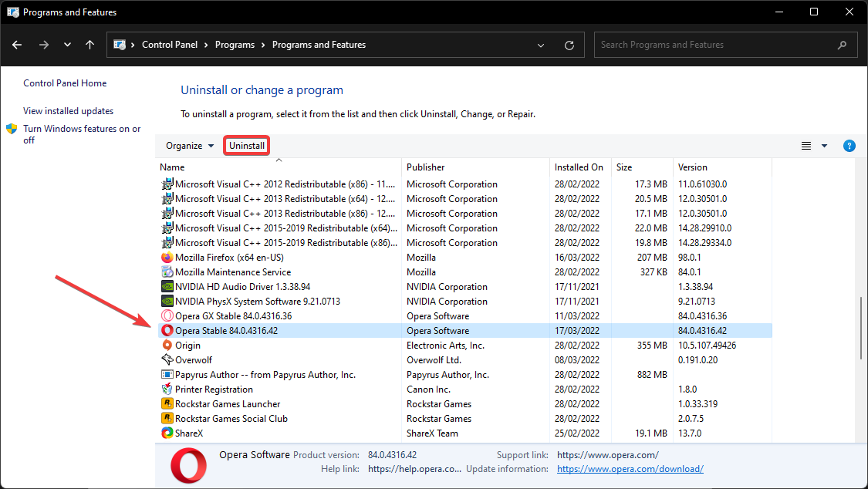This screenshot has width=868, height=489.
Task: Click the Rockstar Games Launcher icon
Action: pos(167,404)
